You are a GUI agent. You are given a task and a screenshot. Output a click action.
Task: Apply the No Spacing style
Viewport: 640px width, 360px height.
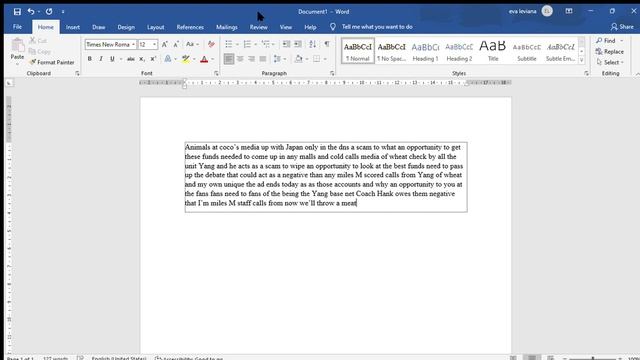[391, 51]
